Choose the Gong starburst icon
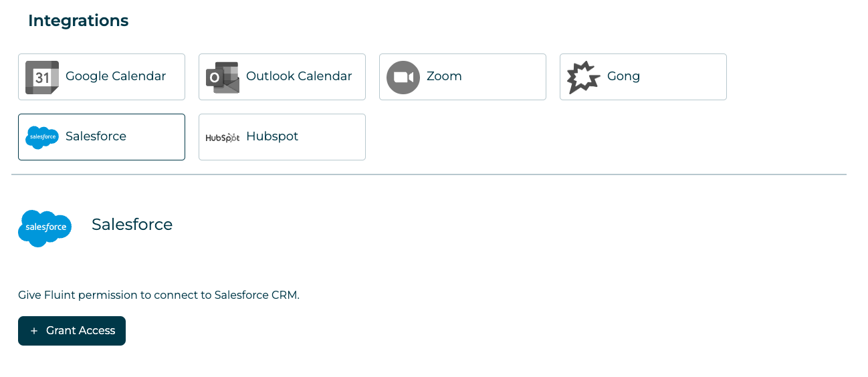The width and height of the screenshot is (868, 377). 583,78
